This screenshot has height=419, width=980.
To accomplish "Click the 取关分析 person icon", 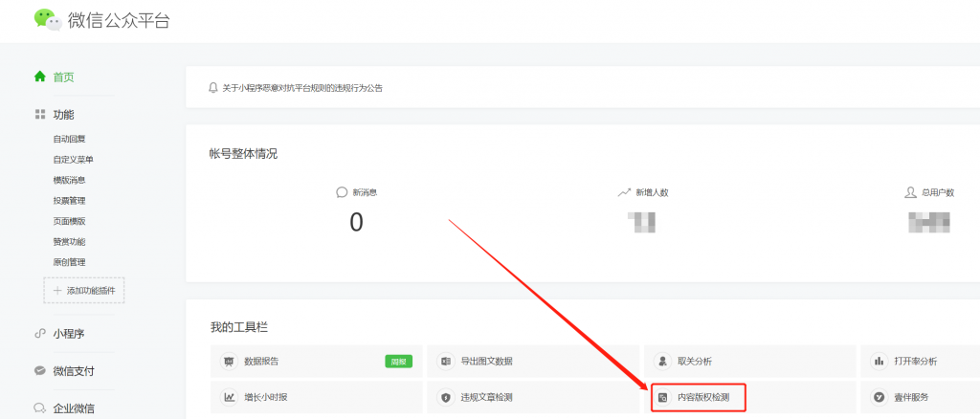I will click(662, 361).
